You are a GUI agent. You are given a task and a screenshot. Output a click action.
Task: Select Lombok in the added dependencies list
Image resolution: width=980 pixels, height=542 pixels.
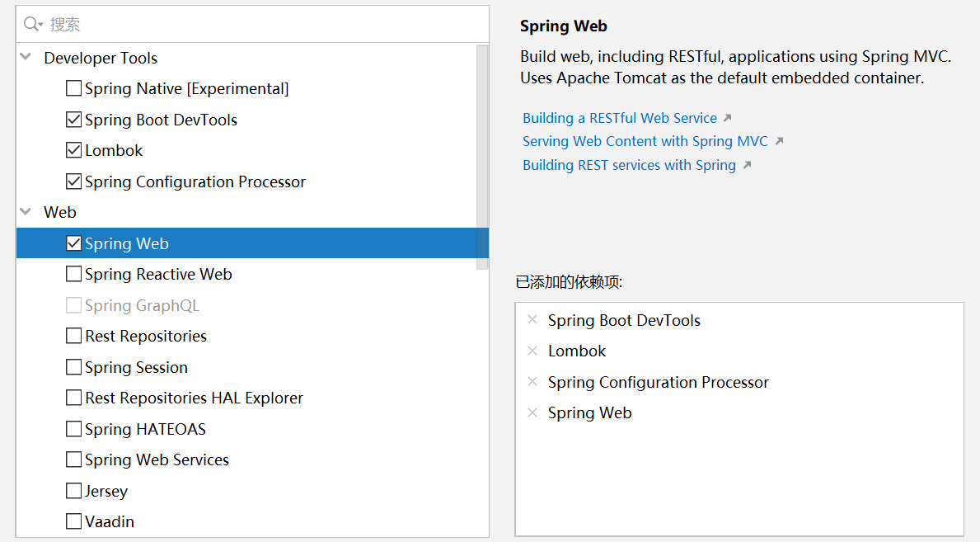coord(577,351)
